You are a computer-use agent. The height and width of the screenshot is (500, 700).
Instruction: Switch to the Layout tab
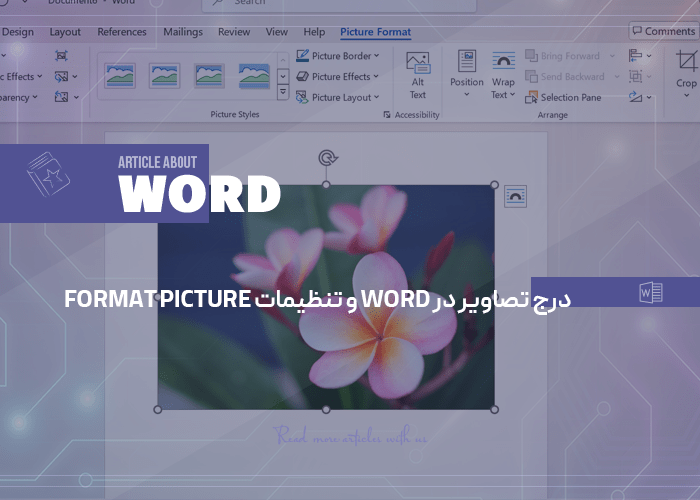tap(65, 32)
